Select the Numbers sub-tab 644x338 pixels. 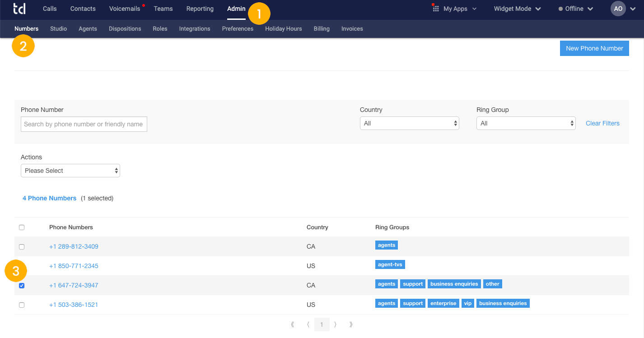(x=26, y=28)
